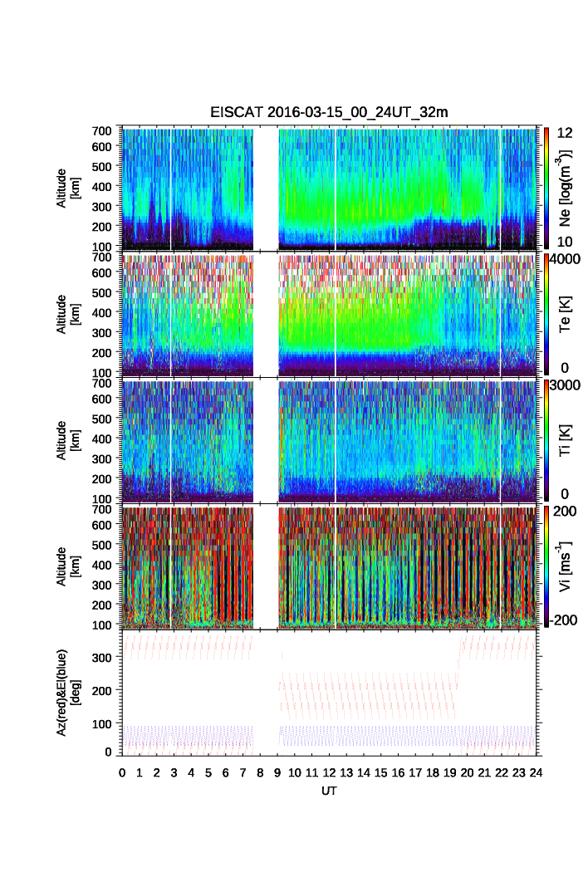Click the Ne electron density color bar

tap(546, 189)
